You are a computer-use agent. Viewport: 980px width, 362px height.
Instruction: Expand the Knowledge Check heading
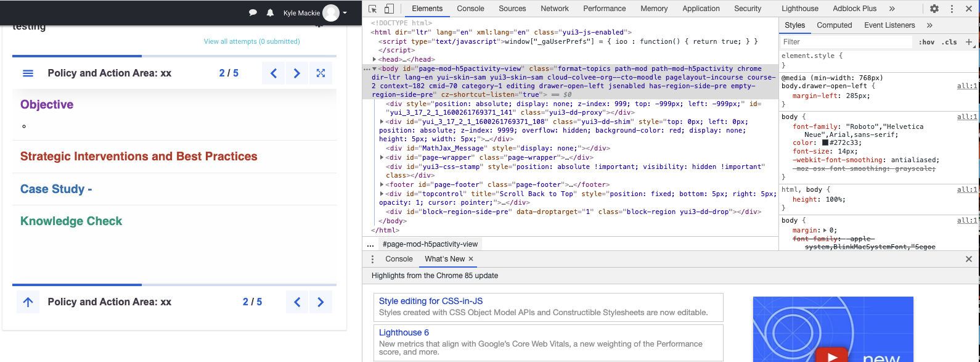(x=71, y=221)
